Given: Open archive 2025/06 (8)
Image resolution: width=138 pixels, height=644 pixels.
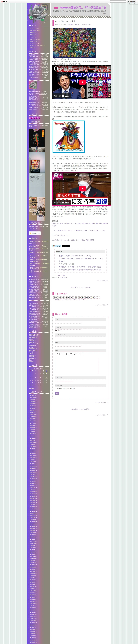Looking at the screenshot, I should 33,397.
